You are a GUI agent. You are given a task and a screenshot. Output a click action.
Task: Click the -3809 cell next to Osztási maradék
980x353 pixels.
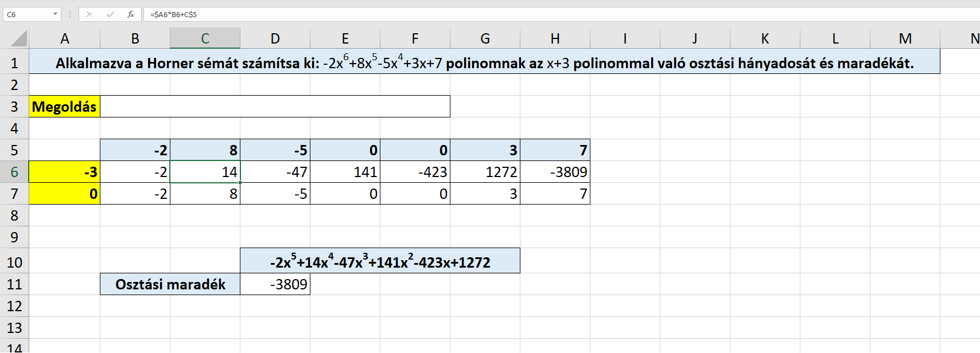pyautogui.click(x=275, y=284)
